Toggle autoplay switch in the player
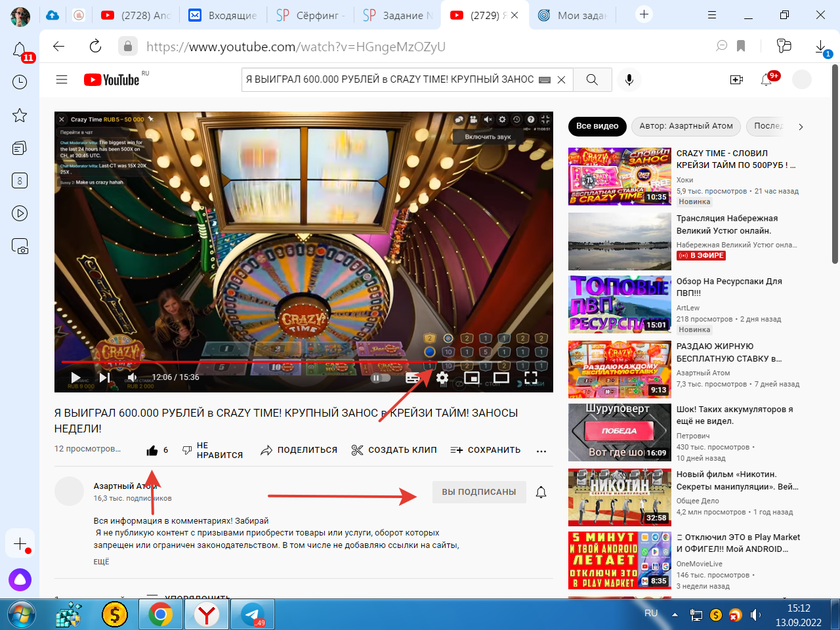This screenshot has width=840, height=630. click(381, 377)
